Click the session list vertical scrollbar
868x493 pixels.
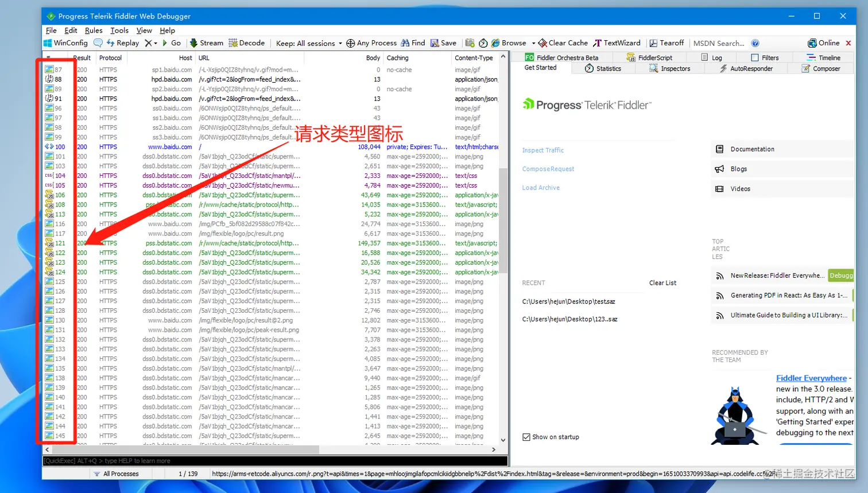pyautogui.click(x=503, y=221)
